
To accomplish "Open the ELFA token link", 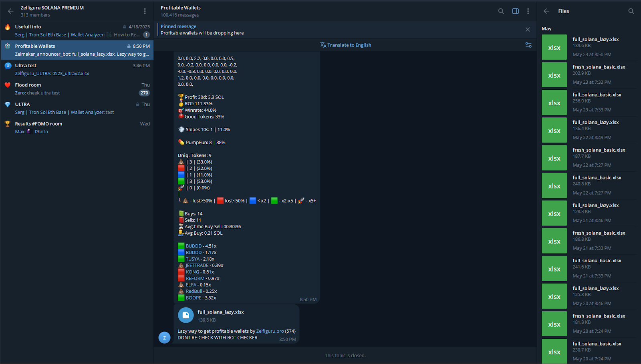I will coord(191,285).
